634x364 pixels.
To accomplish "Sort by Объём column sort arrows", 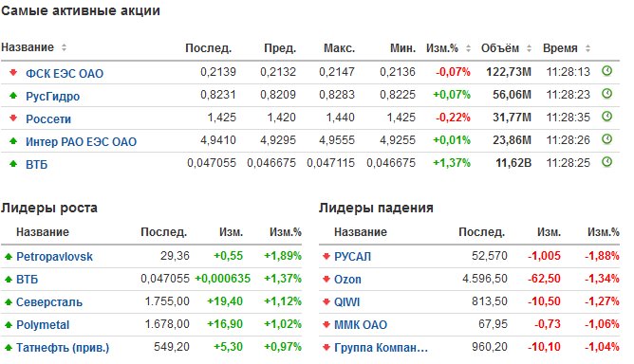I will coord(529,48).
